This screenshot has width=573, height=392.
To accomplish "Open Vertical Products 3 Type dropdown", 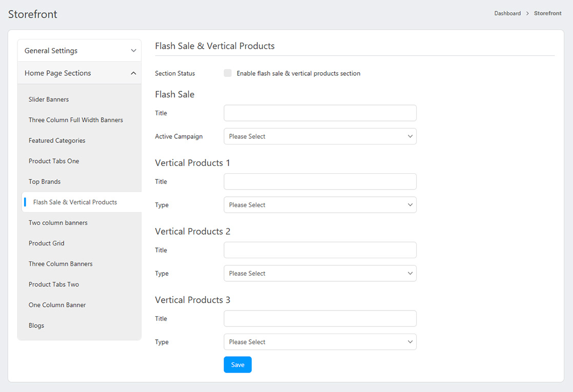I will pos(320,342).
